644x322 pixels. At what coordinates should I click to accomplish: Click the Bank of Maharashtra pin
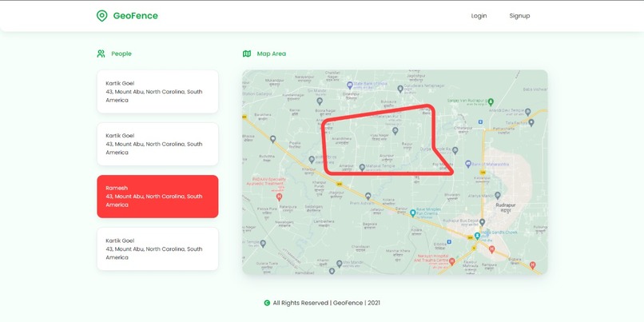[x=467, y=164]
